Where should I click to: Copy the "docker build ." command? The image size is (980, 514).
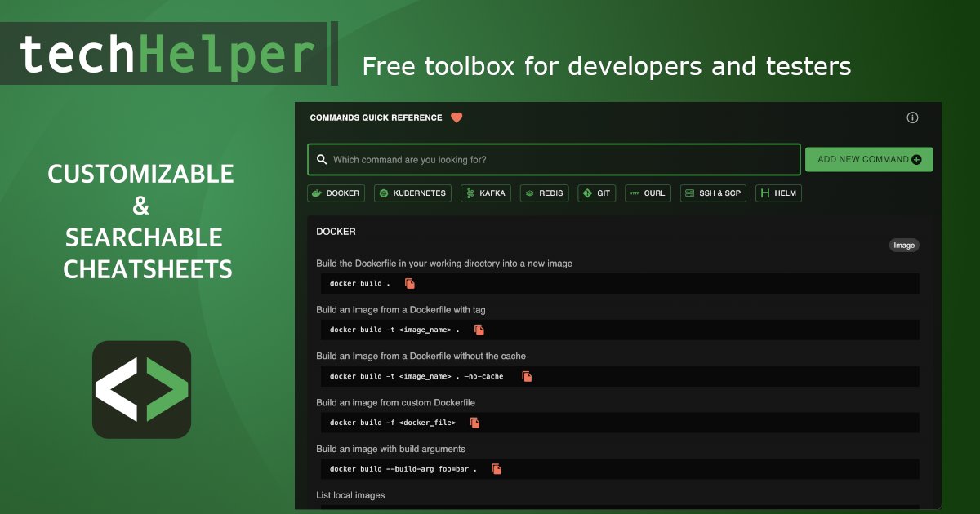pyautogui.click(x=408, y=283)
